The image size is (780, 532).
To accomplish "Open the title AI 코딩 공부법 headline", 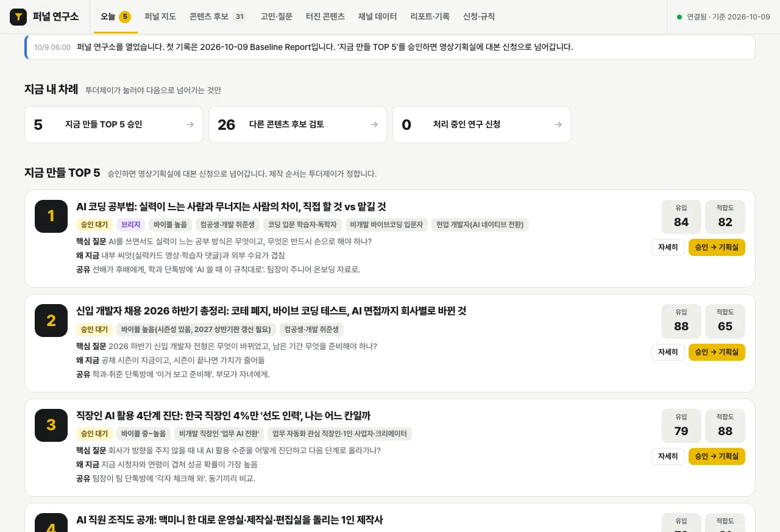I will [231, 207].
